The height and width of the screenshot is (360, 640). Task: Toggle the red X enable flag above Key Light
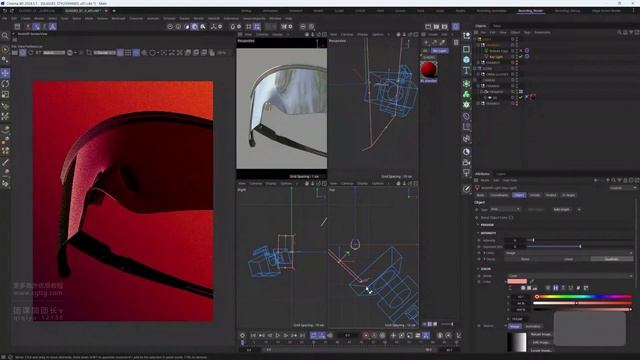pyautogui.click(x=520, y=51)
